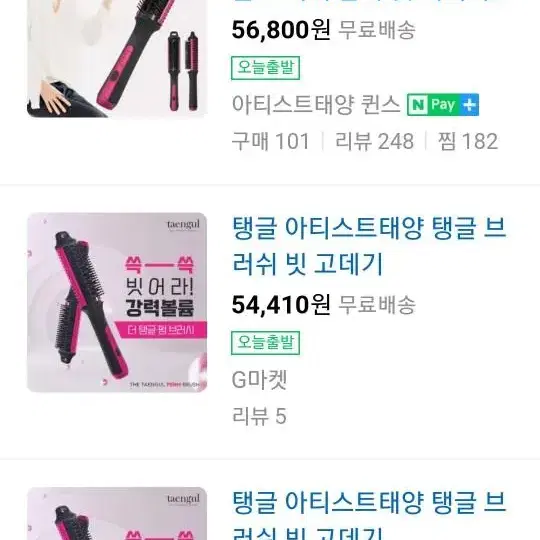The image size is (540, 540).
Task: Open seller G마켓
Action: tap(259, 380)
